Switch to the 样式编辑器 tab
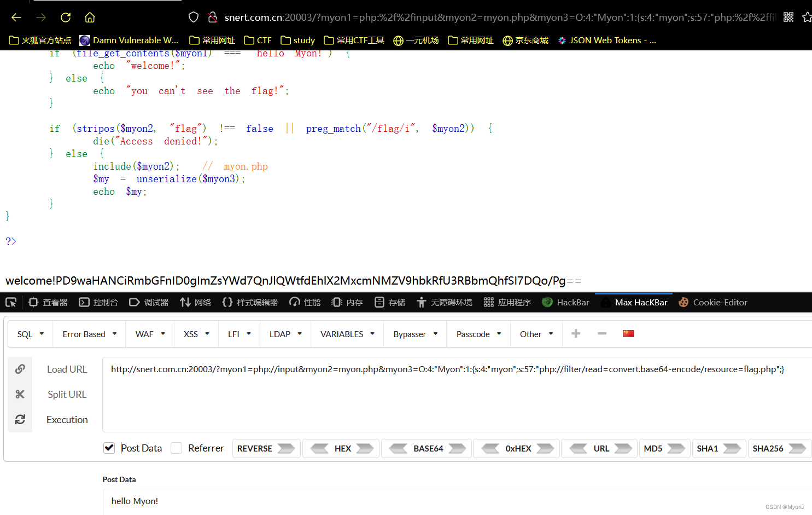Image resolution: width=812 pixels, height=515 pixels. tap(250, 302)
